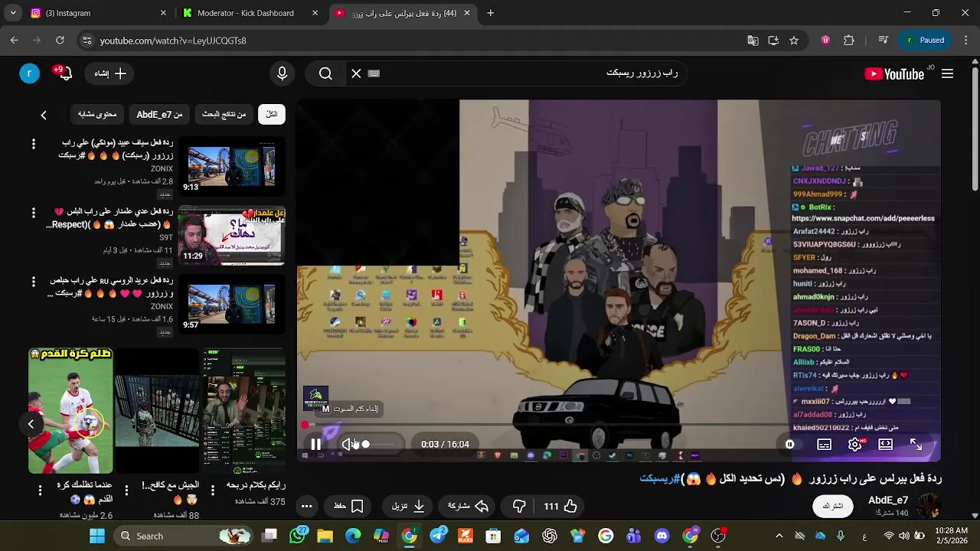Open options menu for the عريد الروسي video

click(33, 282)
